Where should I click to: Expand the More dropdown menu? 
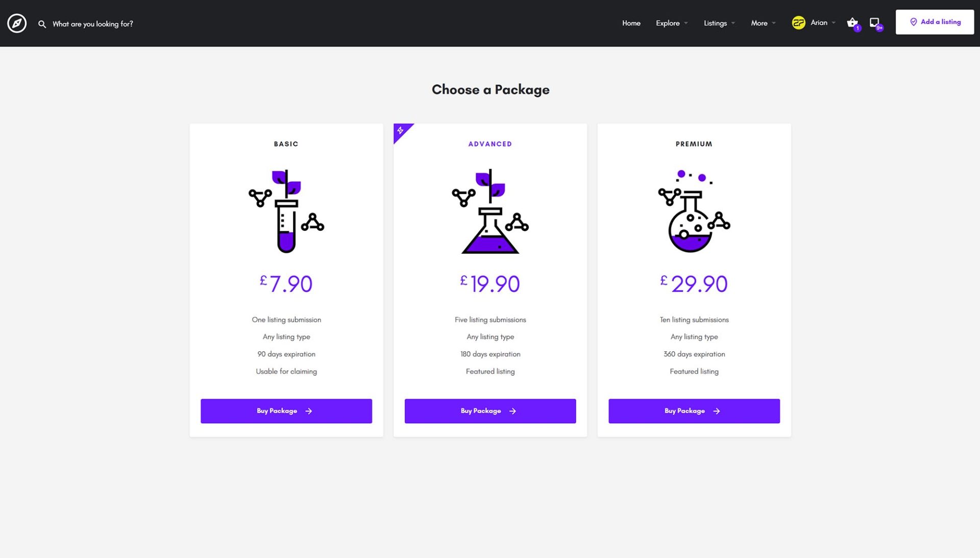point(763,23)
